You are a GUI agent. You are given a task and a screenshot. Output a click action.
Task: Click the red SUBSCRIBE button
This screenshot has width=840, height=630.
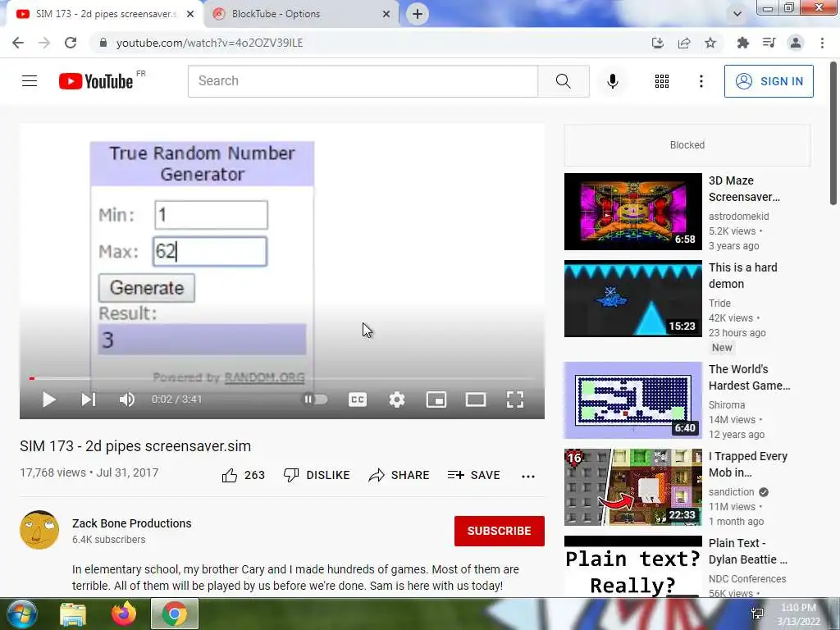pyautogui.click(x=500, y=531)
